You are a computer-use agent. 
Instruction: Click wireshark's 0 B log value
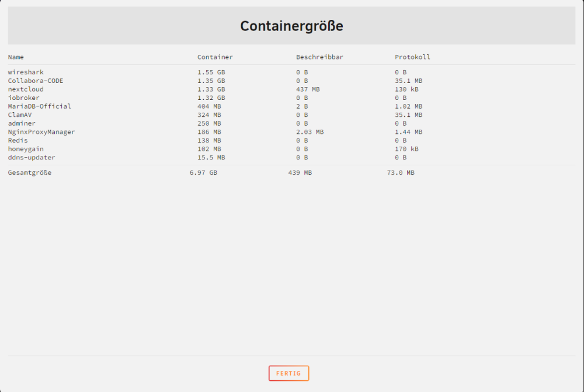coord(401,72)
